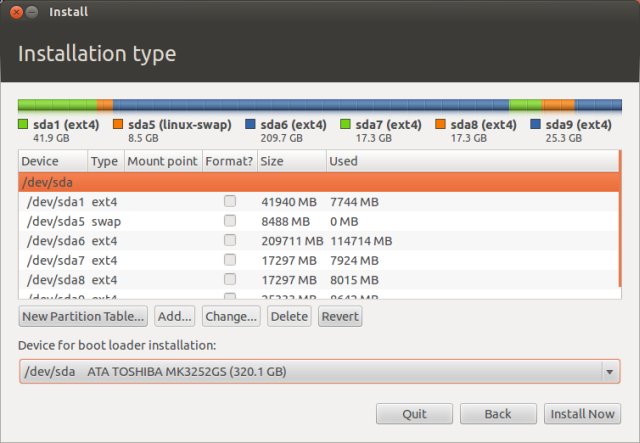The height and width of the screenshot is (443, 640).
Task: Click the sda7 green legend swatch
Action: 345,124
